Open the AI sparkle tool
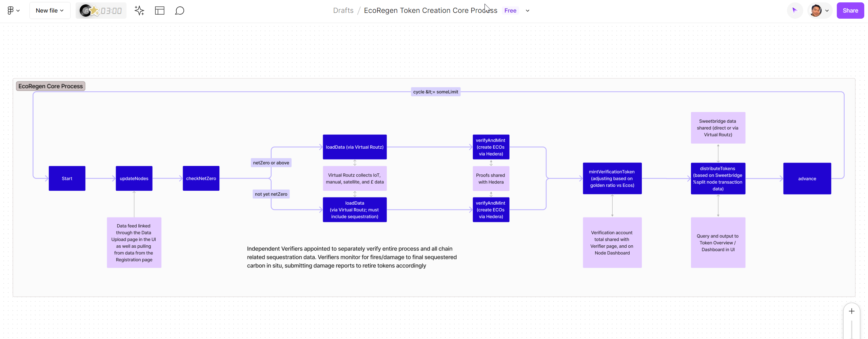The image size is (868, 339). 139,11
